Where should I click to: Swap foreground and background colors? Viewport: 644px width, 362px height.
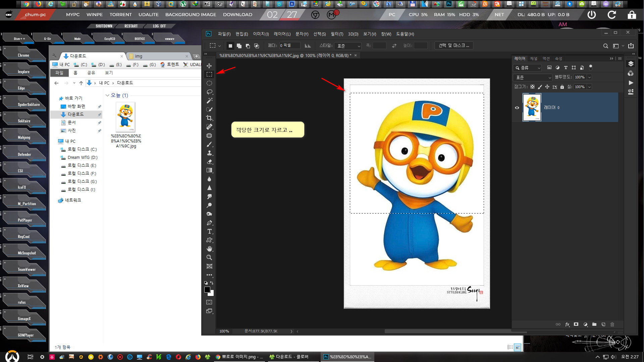point(212,283)
